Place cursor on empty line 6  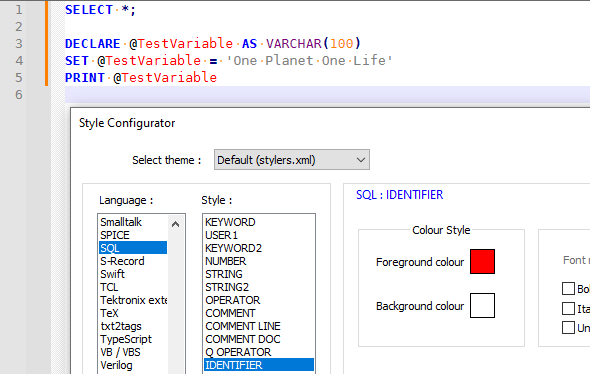coord(327,94)
